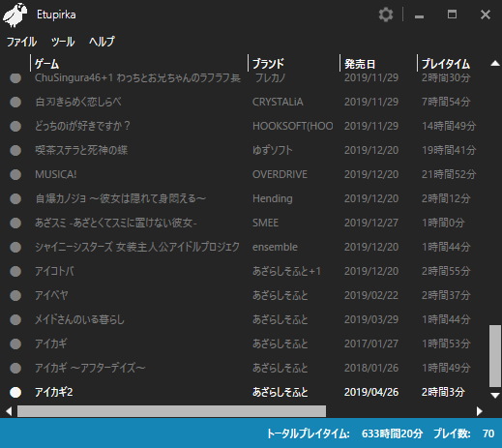Screen dimensions: 502x448
Task: Click the status circle beside シャイニーシスターズ
Action: pos(15,247)
